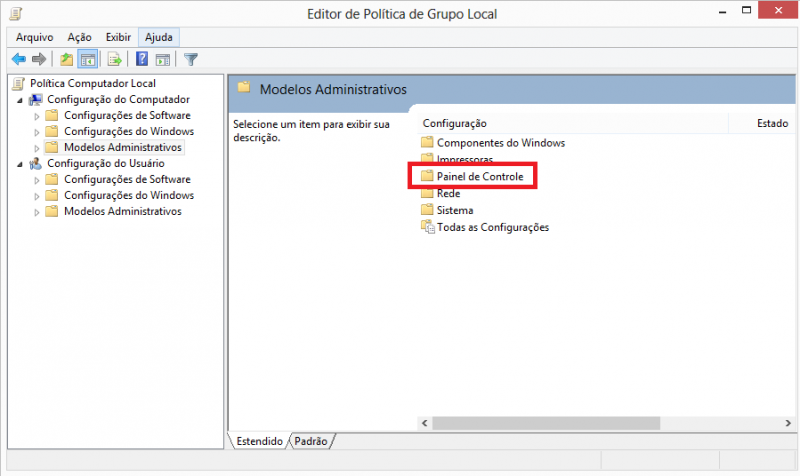Viewport: 800px width, 476px height.
Task: Open the Arquivo menu
Action: [x=34, y=37]
